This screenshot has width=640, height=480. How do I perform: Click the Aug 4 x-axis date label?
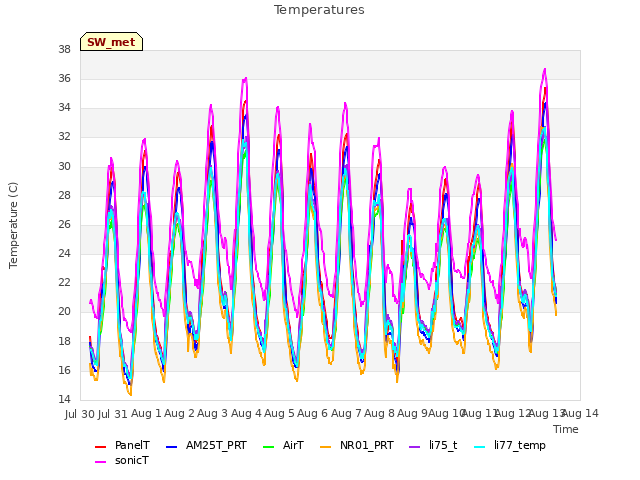tap(247, 413)
